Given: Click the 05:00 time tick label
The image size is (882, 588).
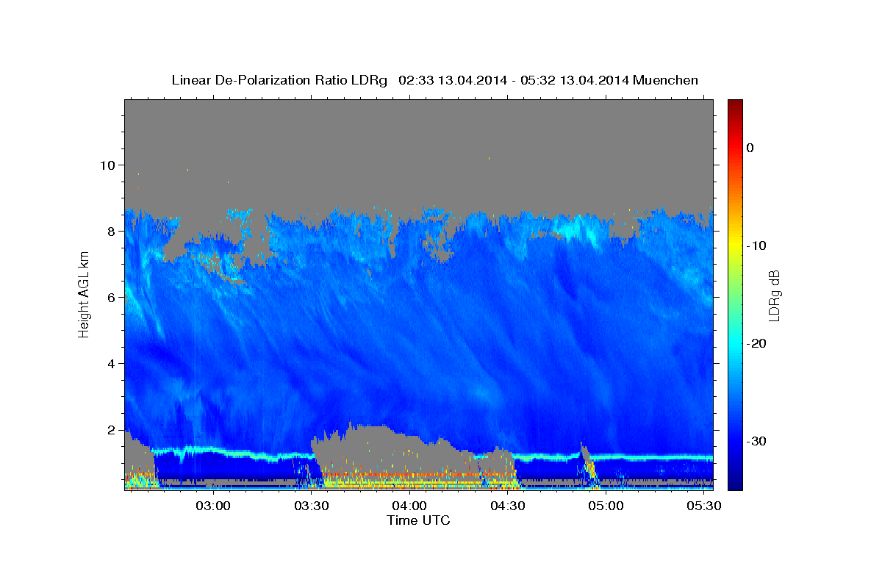Looking at the screenshot, I should point(606,506).
